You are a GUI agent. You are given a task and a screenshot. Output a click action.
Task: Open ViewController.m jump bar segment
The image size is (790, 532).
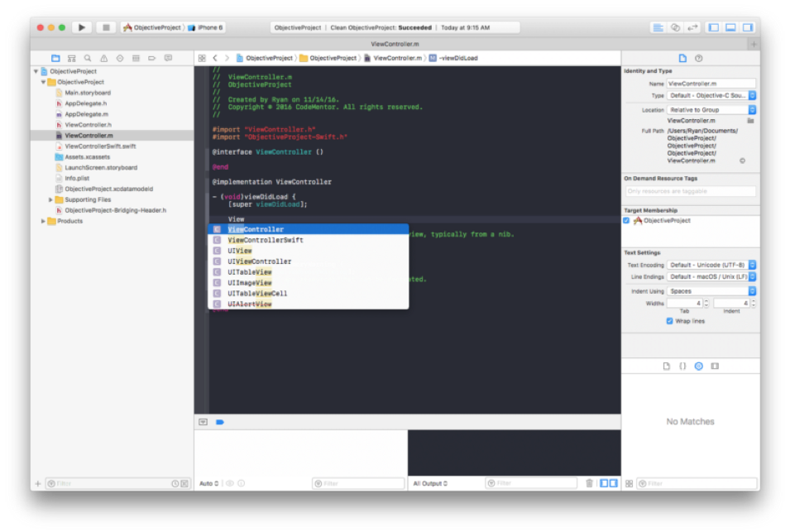[x=394, y=59]
